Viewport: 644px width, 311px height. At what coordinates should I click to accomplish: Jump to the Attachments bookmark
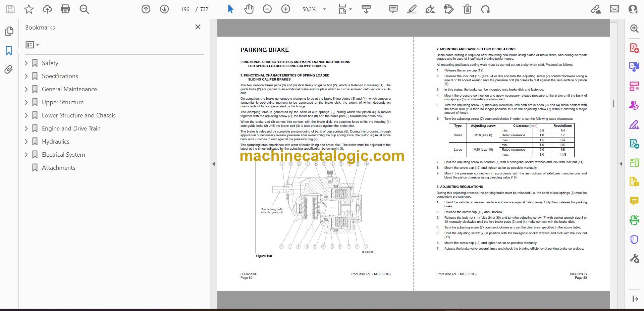click(59, 168)
